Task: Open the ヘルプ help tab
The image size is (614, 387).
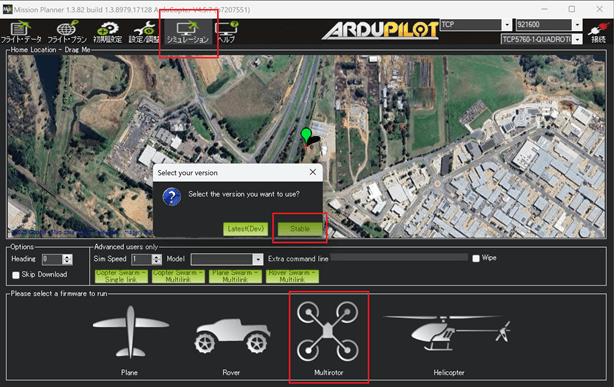Action: click(227, 32)
